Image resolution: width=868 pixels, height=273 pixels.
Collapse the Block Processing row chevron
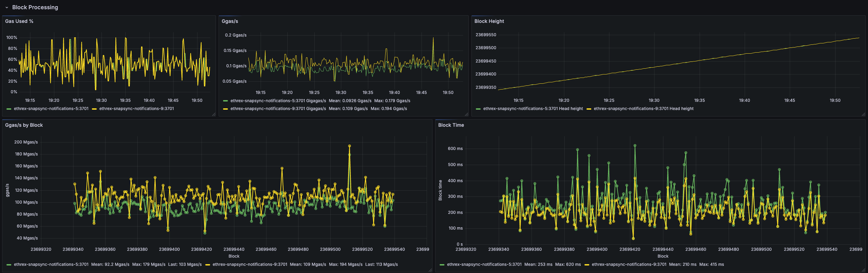tap(6, 8)
